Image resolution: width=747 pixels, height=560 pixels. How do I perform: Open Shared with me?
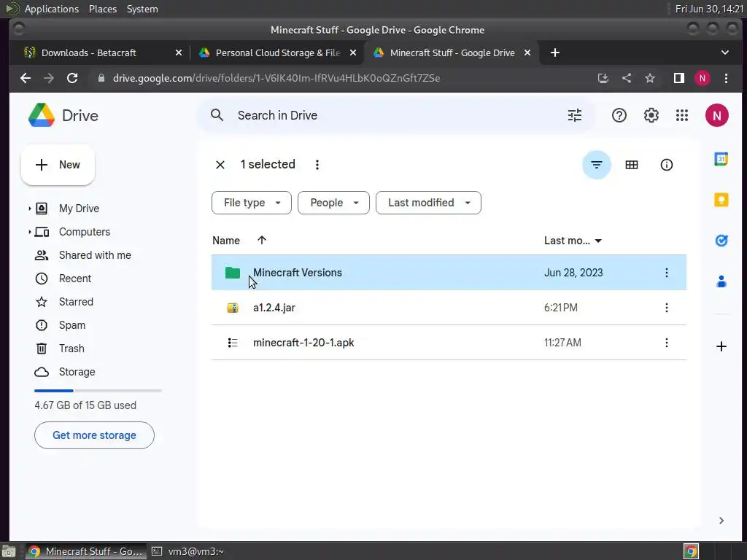95,255
